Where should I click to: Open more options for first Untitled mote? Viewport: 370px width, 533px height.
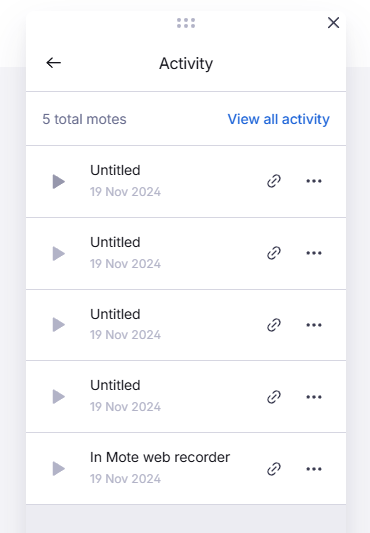(x=314, y=181)
